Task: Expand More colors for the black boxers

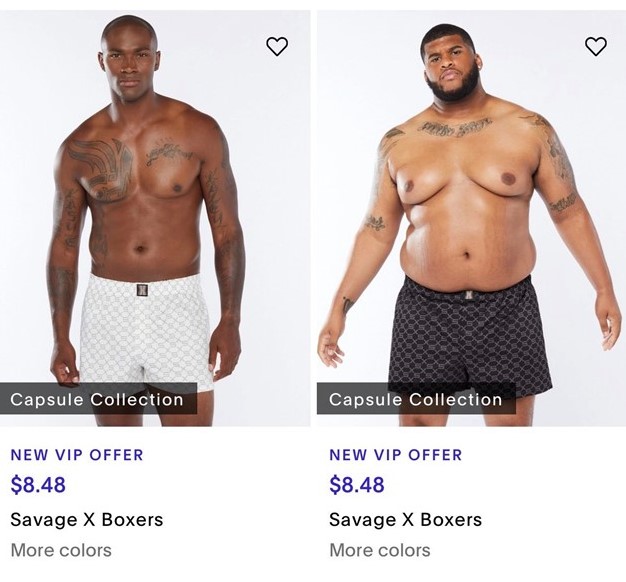Action: (380, 550)
